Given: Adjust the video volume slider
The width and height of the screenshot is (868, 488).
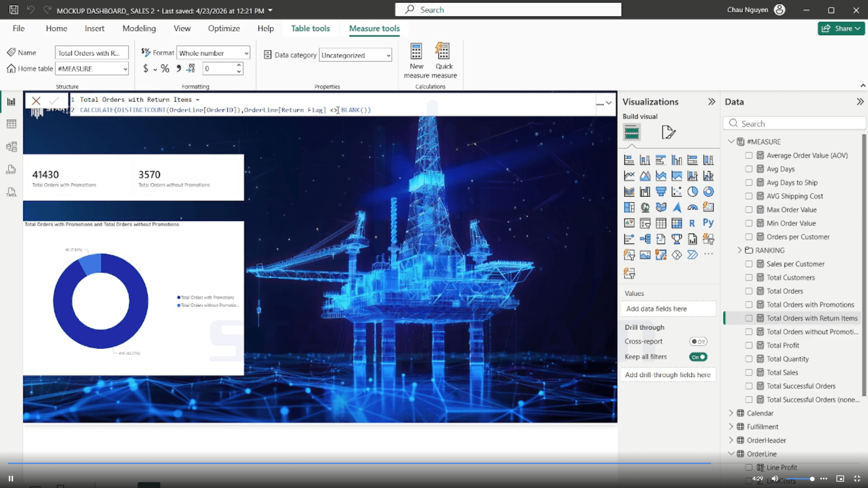Looking at the screenshot, I should [x=800, y=479].
